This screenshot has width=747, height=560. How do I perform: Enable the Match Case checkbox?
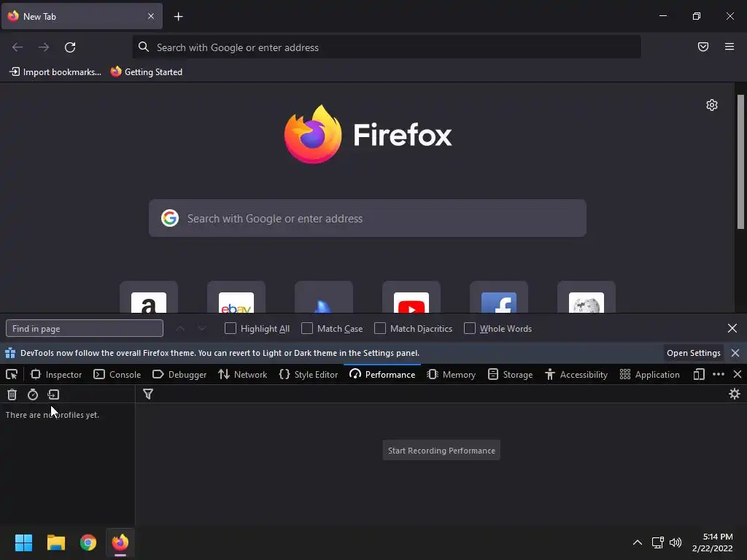coord(307,328)
